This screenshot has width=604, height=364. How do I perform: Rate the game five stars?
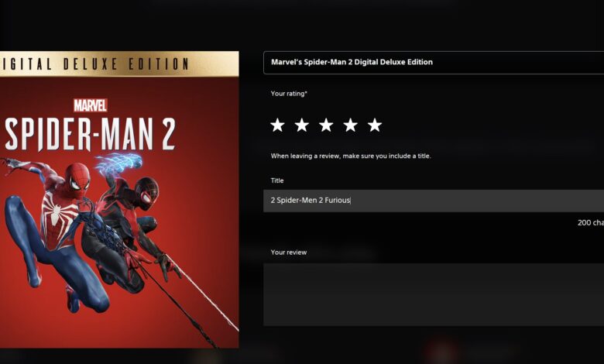pyautogui.click(x=375, y=125)
